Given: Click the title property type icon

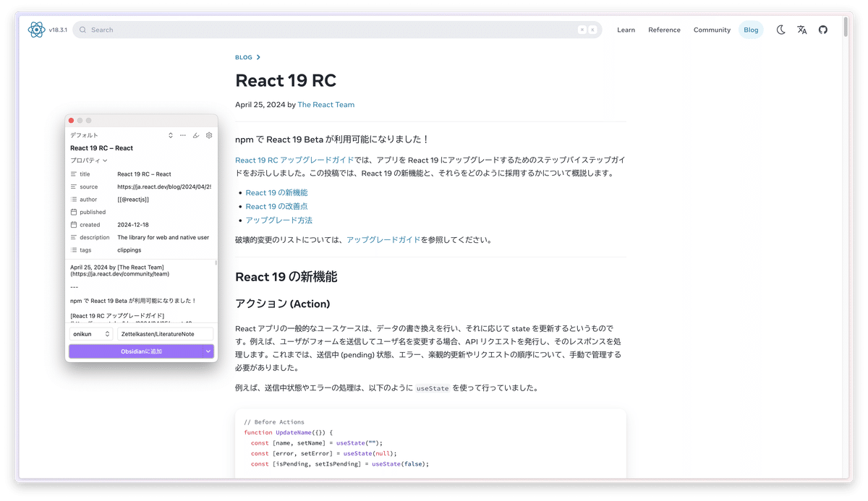Looking at the screenshot, I should 74,174.
